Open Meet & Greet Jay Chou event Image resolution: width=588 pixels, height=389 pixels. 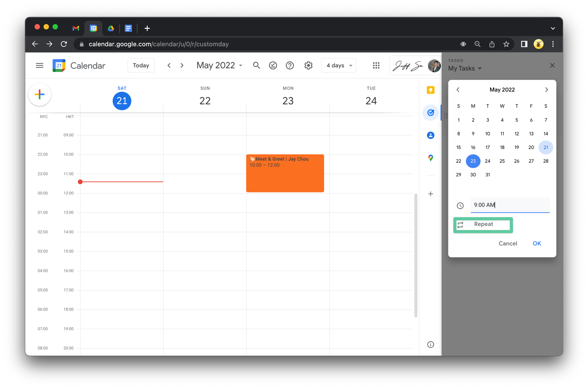285,173
